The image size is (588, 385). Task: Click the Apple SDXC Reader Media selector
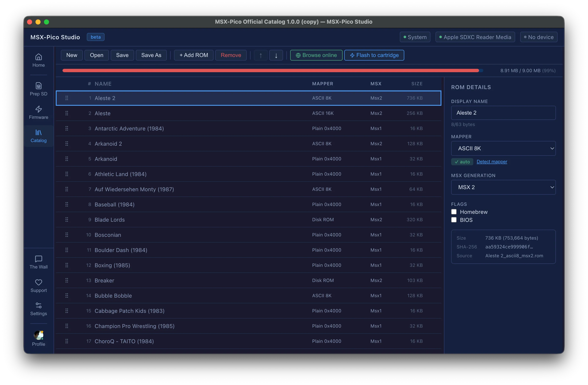point(475,37)
